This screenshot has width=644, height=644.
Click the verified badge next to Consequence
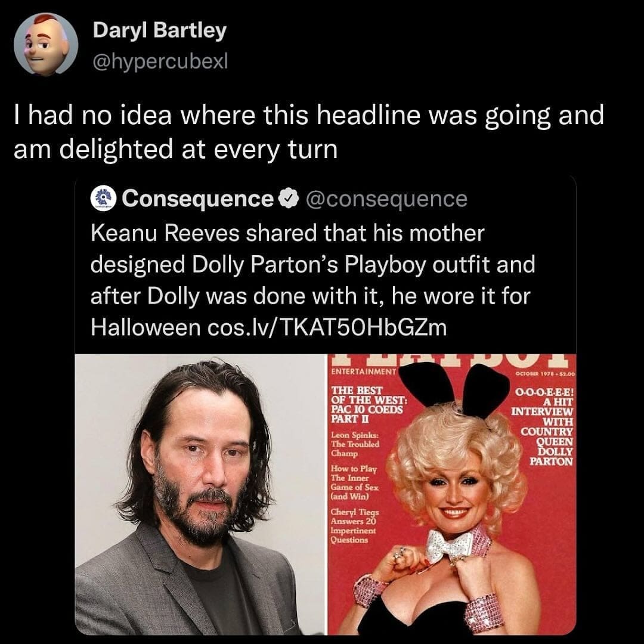point(289,199)
